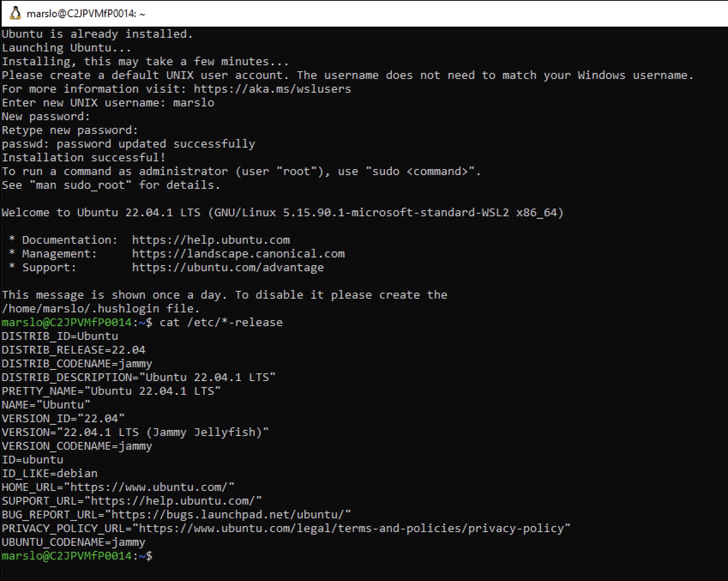Click the DISTRIB_RELEASE=22.04 line
Viewport: 728px width, 581px height.
pyautogui.click(x=74, y=350)
